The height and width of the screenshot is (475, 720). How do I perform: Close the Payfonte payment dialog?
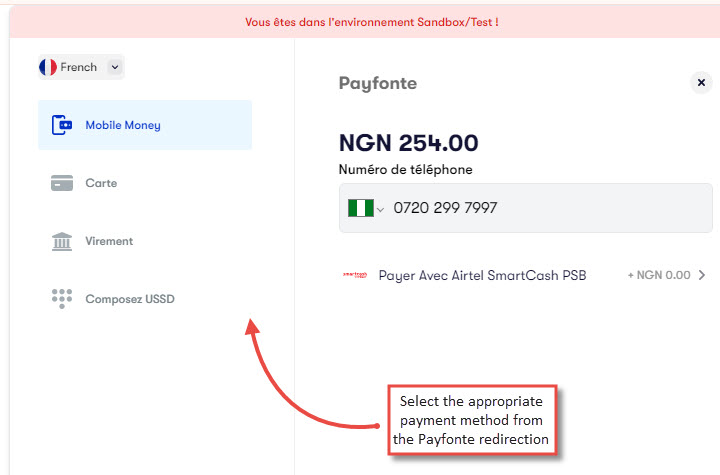(x=701, y=83)
